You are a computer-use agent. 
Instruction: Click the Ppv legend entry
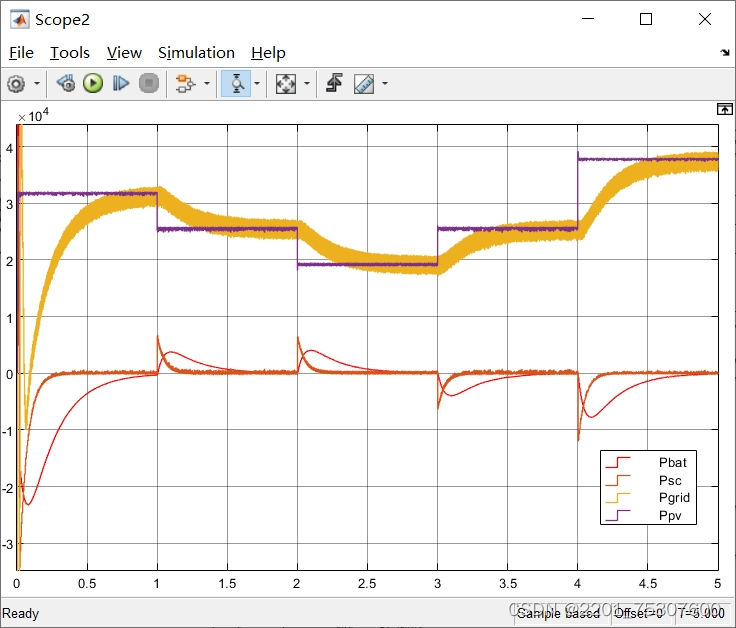pos(670,515)
